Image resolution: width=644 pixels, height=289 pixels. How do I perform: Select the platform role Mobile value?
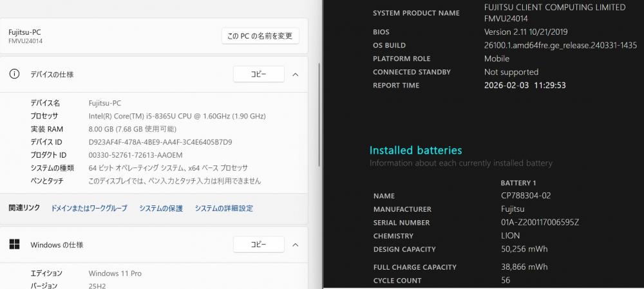click(497, 59)
